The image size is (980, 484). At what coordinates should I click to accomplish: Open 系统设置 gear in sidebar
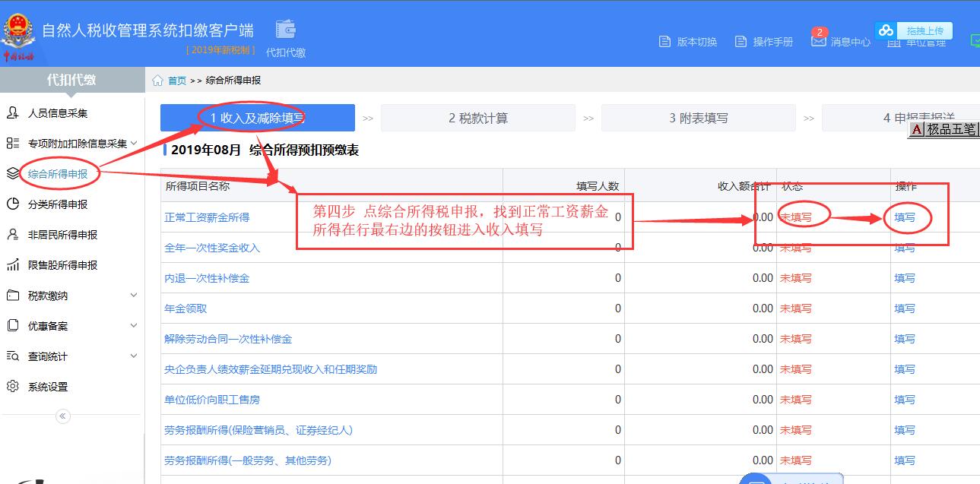click(48, 387)
